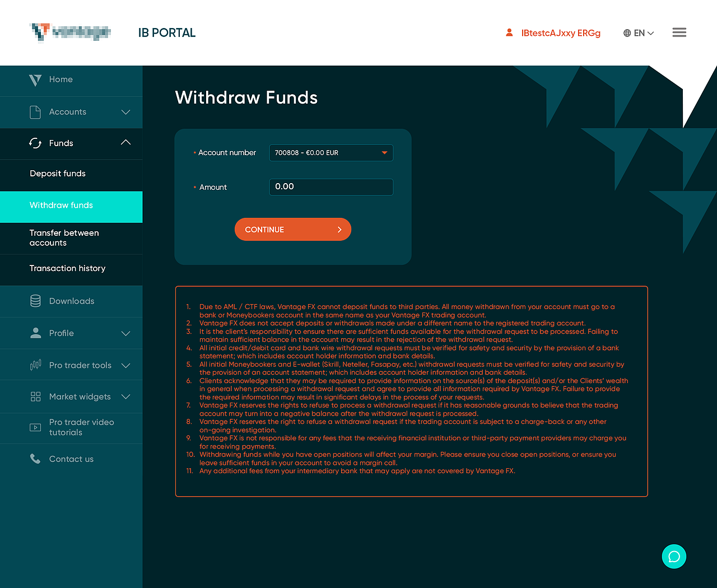The image size is (717, 588).
Task: Click the Profile person icon
Action: [x=35, y=333]
